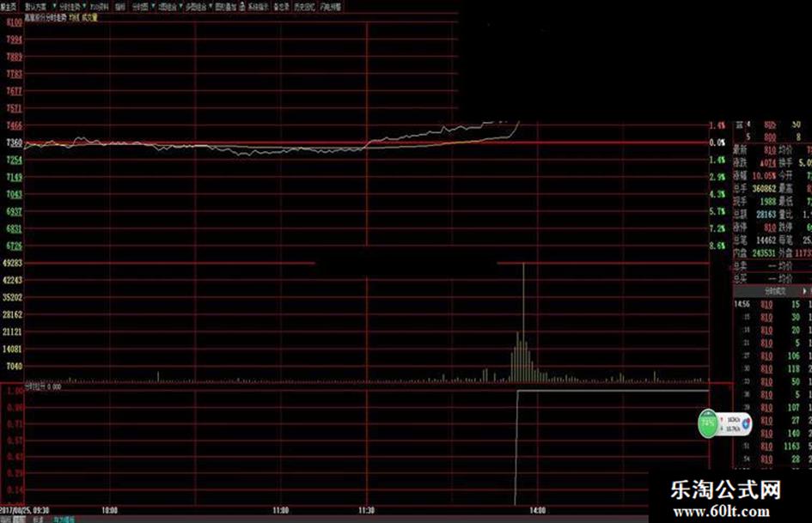
Task: Click the www.60lt.com link text
Action: (722, 512)
